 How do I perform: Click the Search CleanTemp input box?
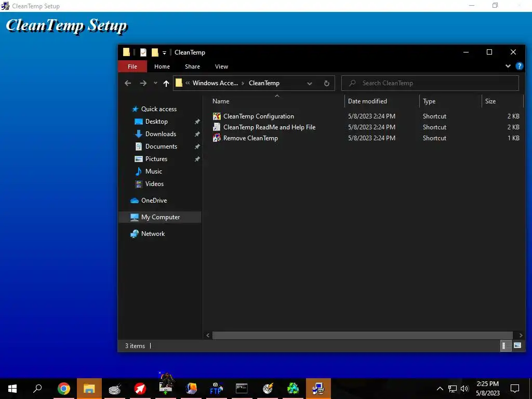tap(430, 83)
